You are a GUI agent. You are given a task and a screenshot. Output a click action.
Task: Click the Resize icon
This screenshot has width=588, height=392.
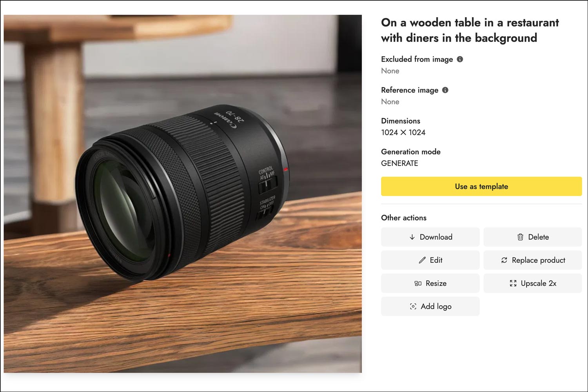click(418, 283)
